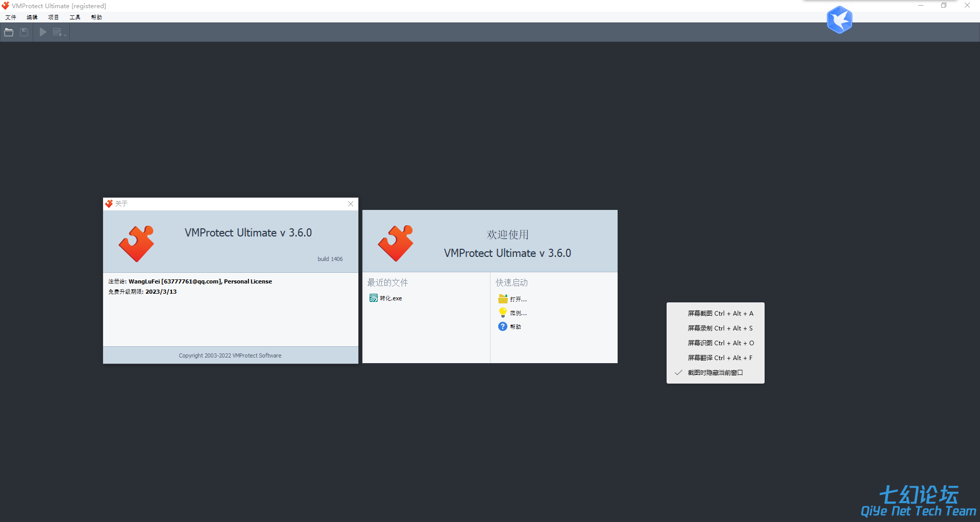Click the Open folder toolbar icon
This screenshot has height=522, width=980.
(x=9, y=32)
